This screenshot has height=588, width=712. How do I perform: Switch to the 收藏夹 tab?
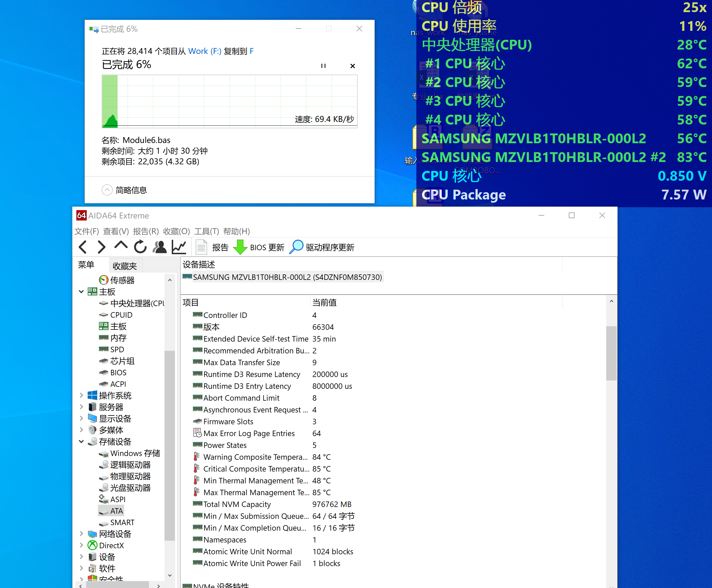125,265
